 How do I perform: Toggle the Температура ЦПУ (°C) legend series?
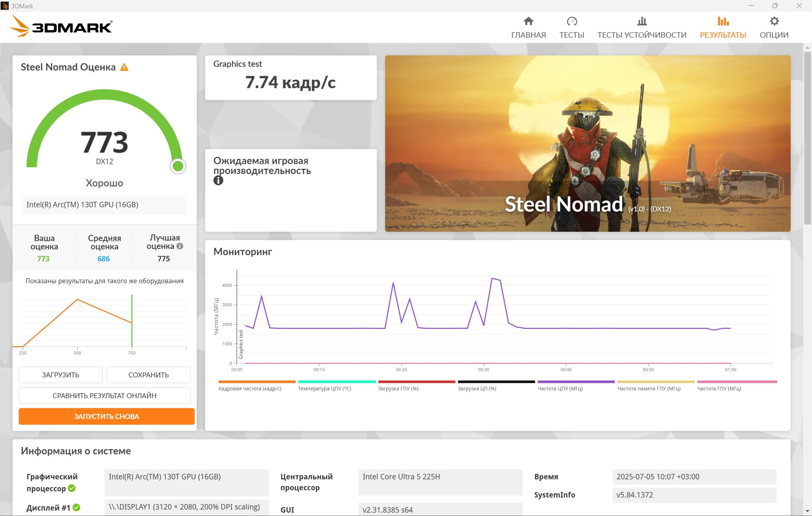pyautogui.click(x=337, y=385)
